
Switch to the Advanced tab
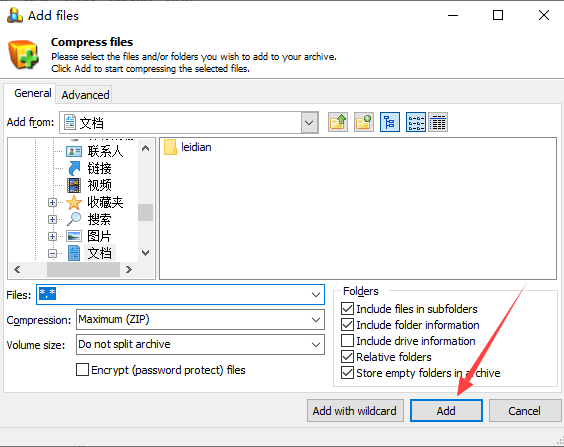coord(85,95)
